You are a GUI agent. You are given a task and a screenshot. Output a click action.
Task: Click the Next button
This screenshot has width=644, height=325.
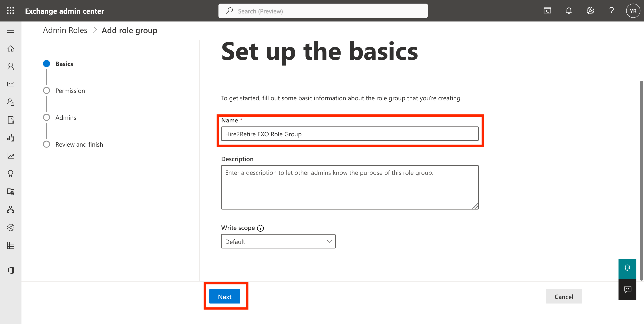point(224,296)
